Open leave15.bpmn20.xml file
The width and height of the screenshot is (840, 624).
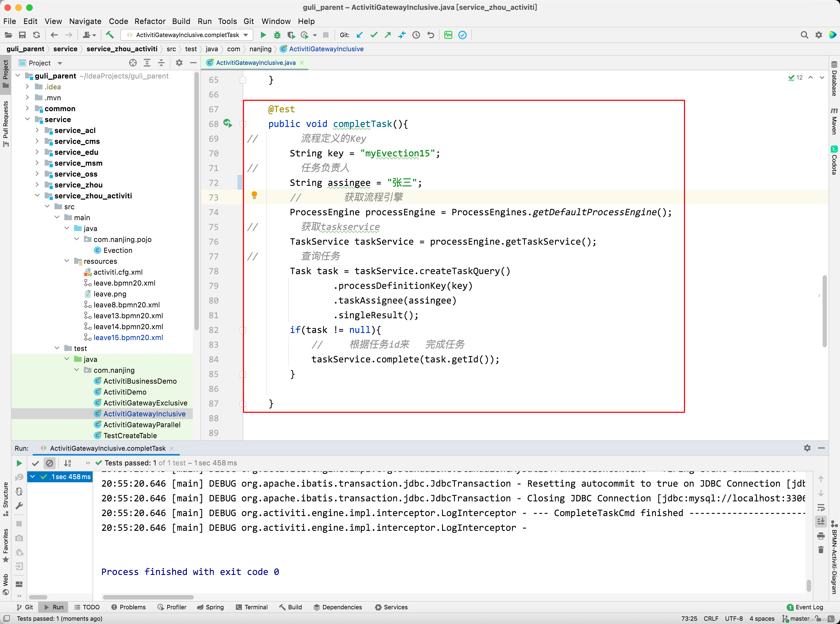click(x=128, y=337)
